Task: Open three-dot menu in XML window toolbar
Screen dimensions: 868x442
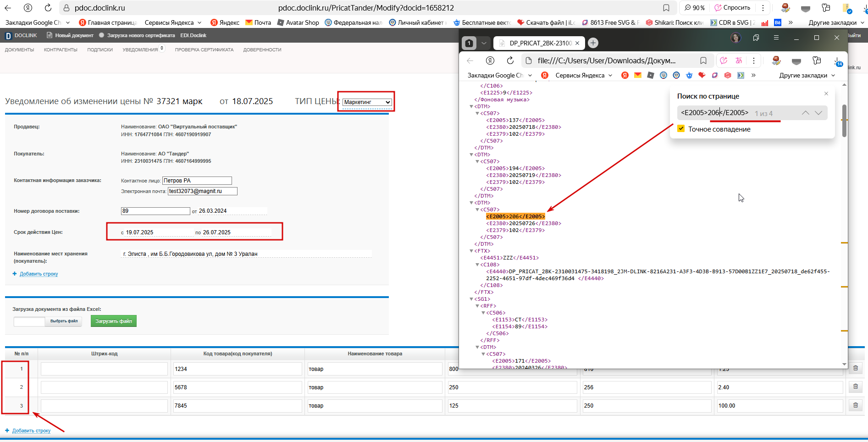Action: click(x=753, y=61)
